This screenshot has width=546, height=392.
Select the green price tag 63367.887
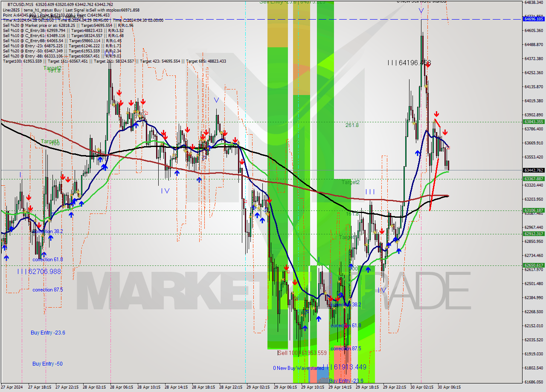(x=534, y=179)
